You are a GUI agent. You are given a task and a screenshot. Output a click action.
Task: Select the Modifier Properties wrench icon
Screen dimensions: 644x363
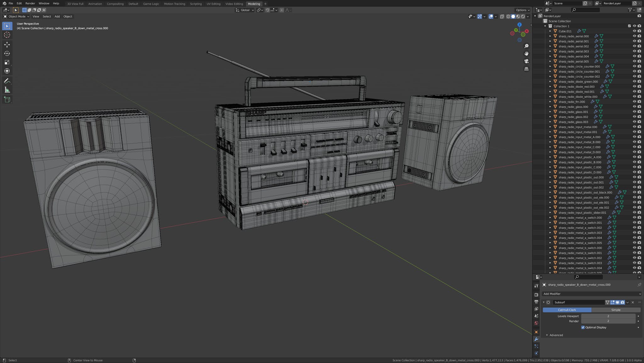coord(536,339)
